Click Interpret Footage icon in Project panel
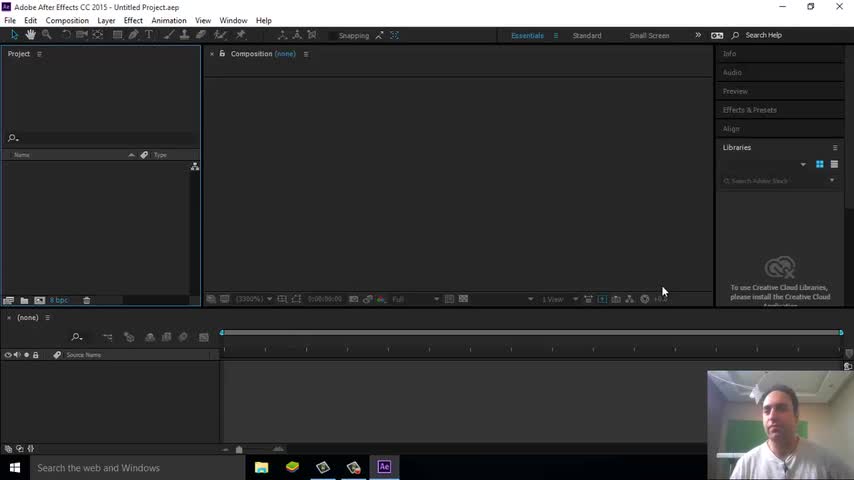This screenshot has width=854, height=480. (8, 300)
